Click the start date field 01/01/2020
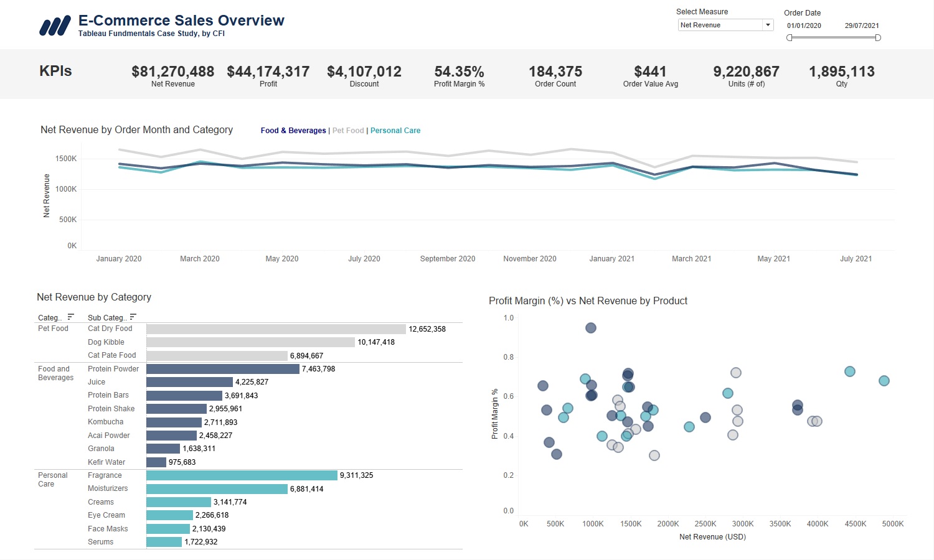This screenshot has width=934, height=560. (804, 26)
